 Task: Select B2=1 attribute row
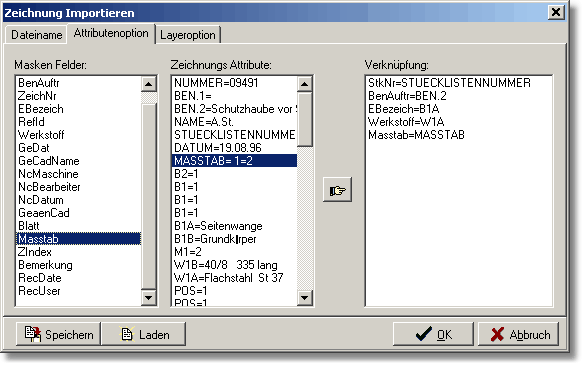[x=235, y=174]
